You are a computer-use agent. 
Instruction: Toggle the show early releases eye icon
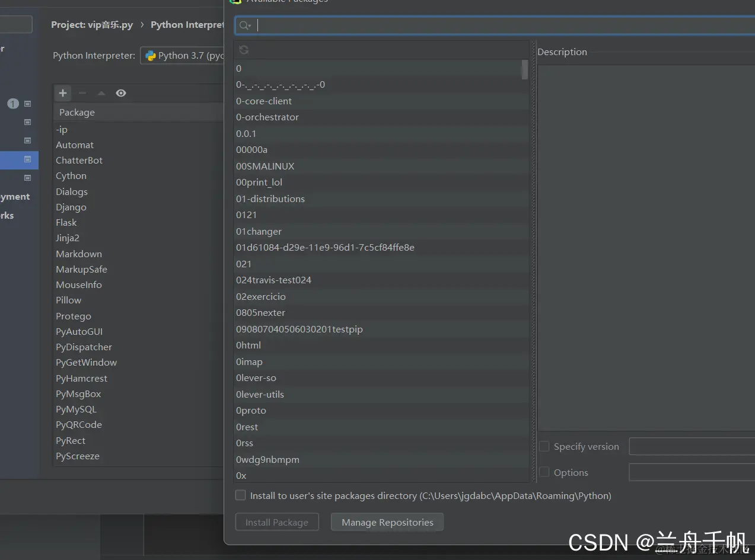tap(121, 93)
